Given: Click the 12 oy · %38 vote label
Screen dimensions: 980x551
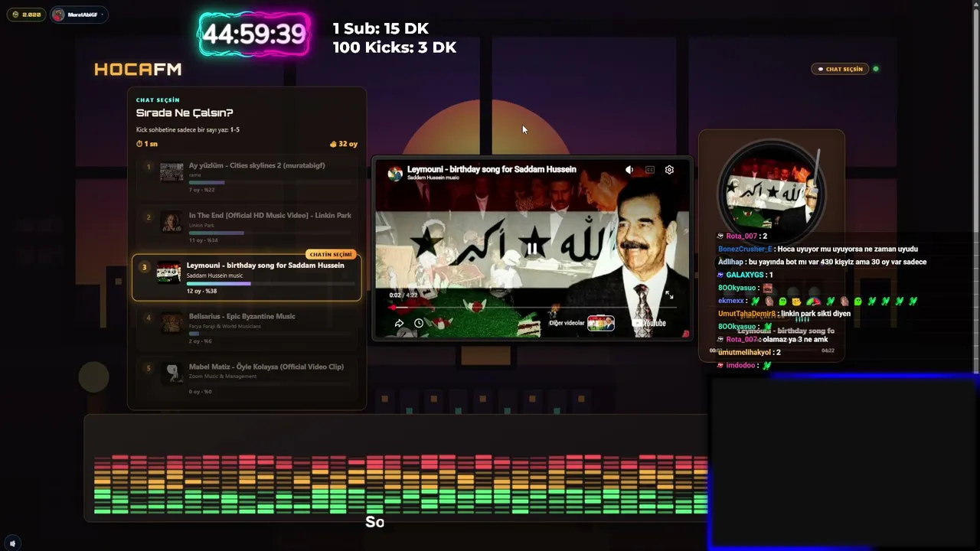Looking at the screenshot, I should pyautogui.click(x=201, y=291).
